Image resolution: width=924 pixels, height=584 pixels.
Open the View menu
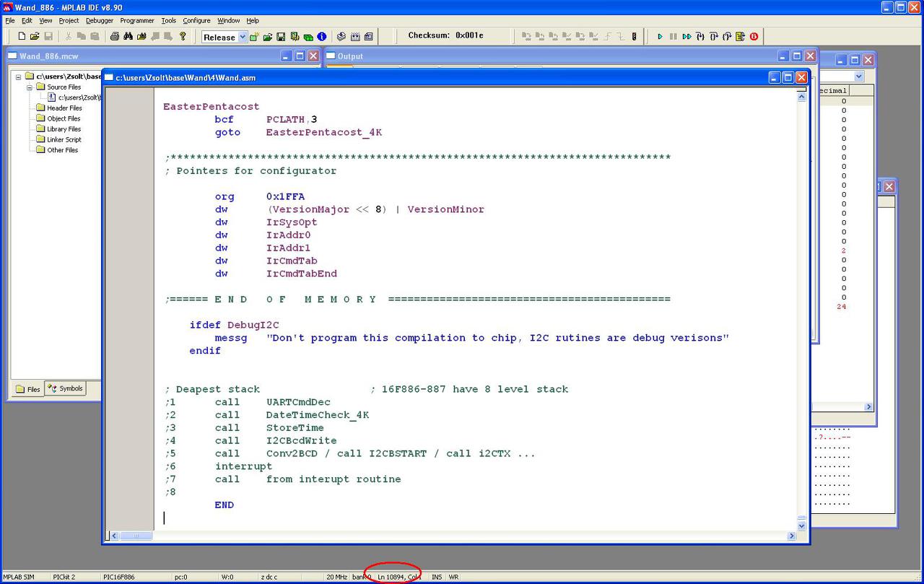click(x=45, y=21)
